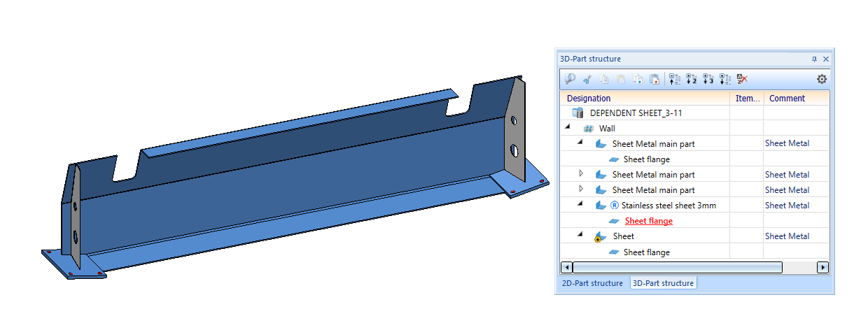This screenshot has height=323, width=868.
Task: Click the circled R icon beside Stainless steel
Action: [x=615, y=206]
